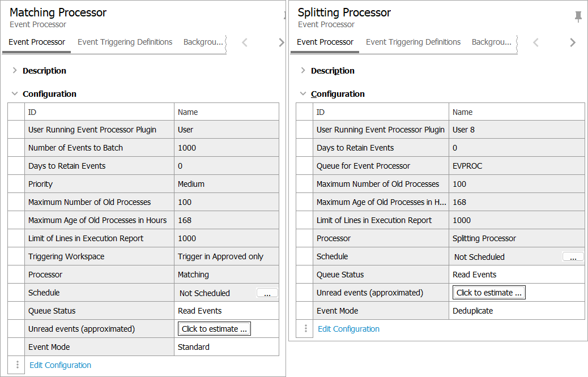Open three-dot menu beside Splitting Edit Configuration
The image size is (588, 377).
click(x=305, y=329)
